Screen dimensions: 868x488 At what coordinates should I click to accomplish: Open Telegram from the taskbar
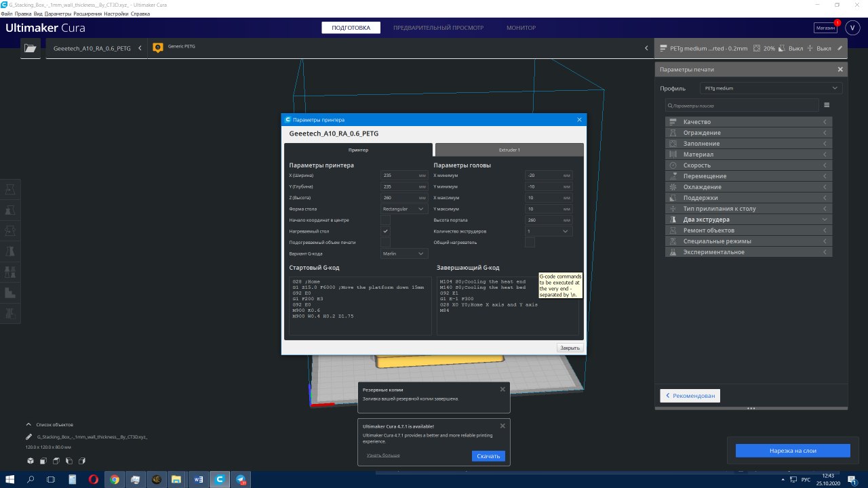point(241,479)
